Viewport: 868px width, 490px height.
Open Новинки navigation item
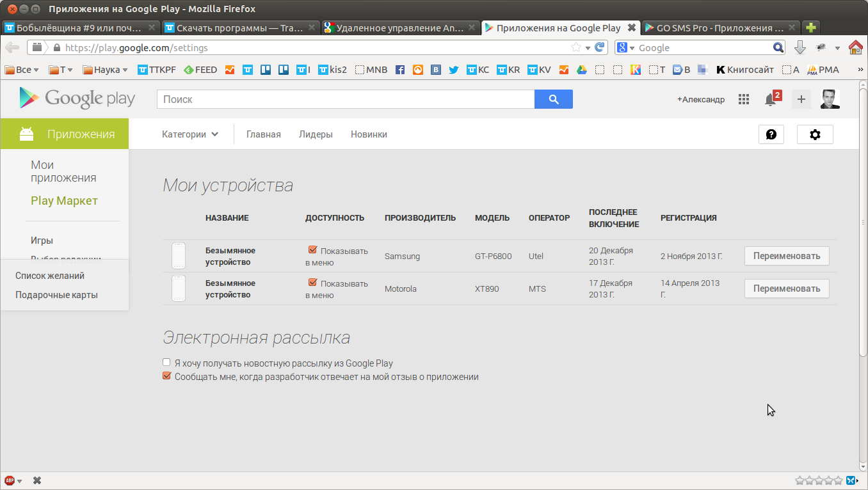(x=369, y=134)
